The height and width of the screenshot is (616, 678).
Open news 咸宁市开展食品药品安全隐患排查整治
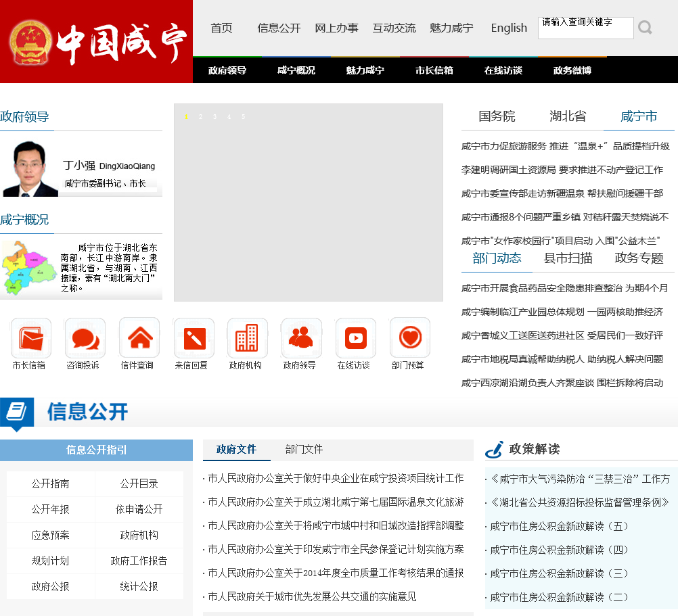click(x=565, y=289)
